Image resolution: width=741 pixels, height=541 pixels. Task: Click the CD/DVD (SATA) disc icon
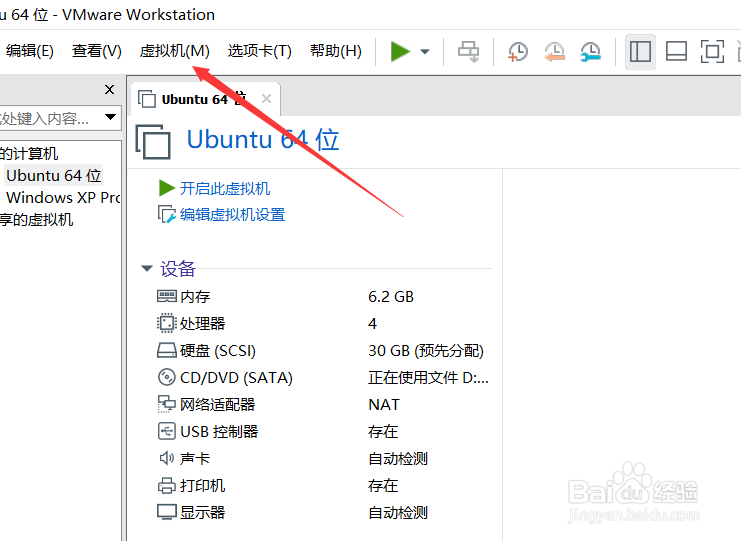click(x=166, y=378)
